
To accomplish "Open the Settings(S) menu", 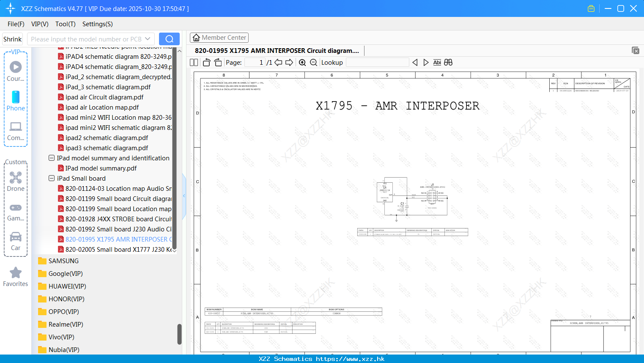I will click(98, 24).
